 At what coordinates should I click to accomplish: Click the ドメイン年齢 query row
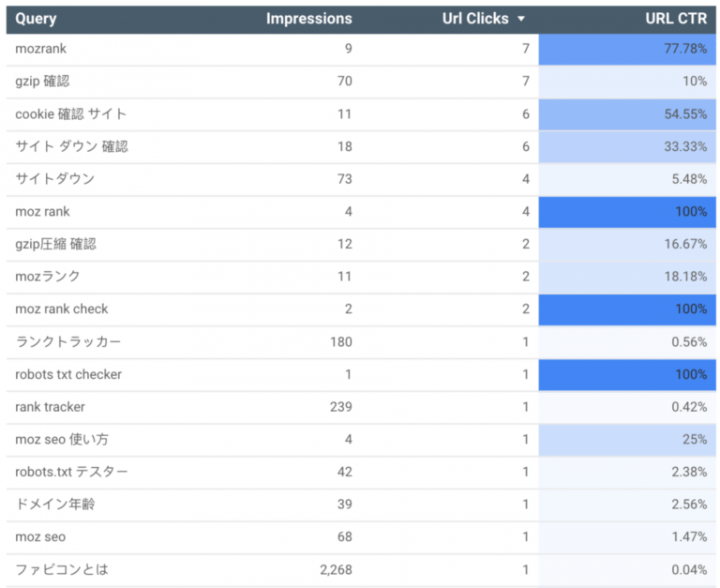[361, 505]
